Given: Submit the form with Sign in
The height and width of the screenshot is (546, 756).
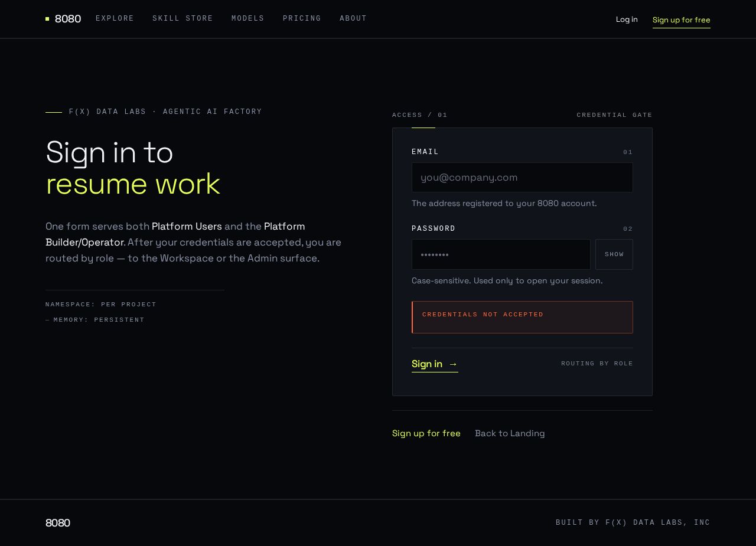Looking at the screenshot, I should tap(435, 364).
